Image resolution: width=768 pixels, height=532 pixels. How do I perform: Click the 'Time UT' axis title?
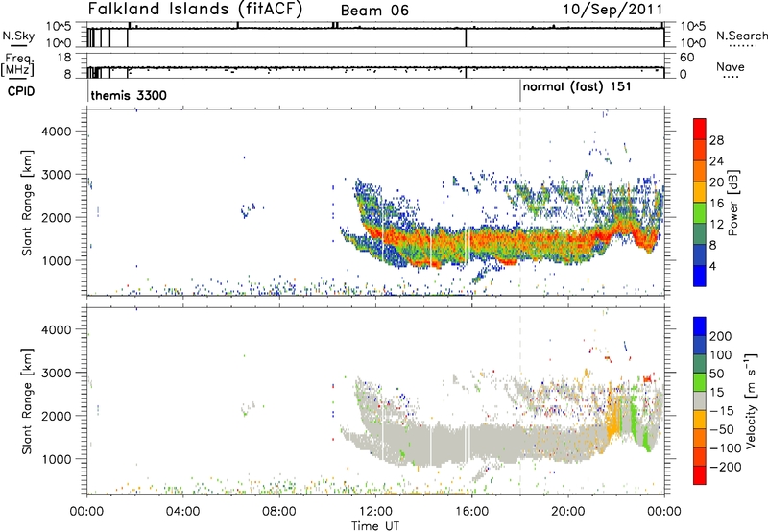coord(375,526)
